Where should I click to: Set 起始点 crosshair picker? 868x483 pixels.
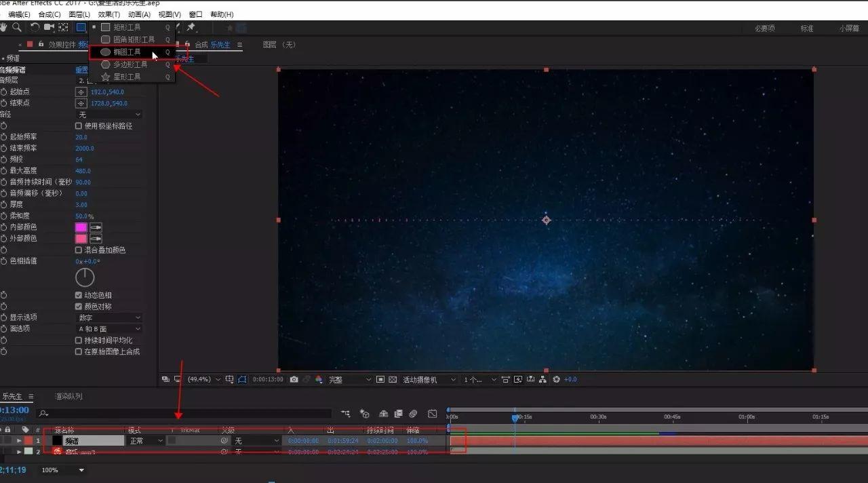pyautogui.click(x=81, y=92)
